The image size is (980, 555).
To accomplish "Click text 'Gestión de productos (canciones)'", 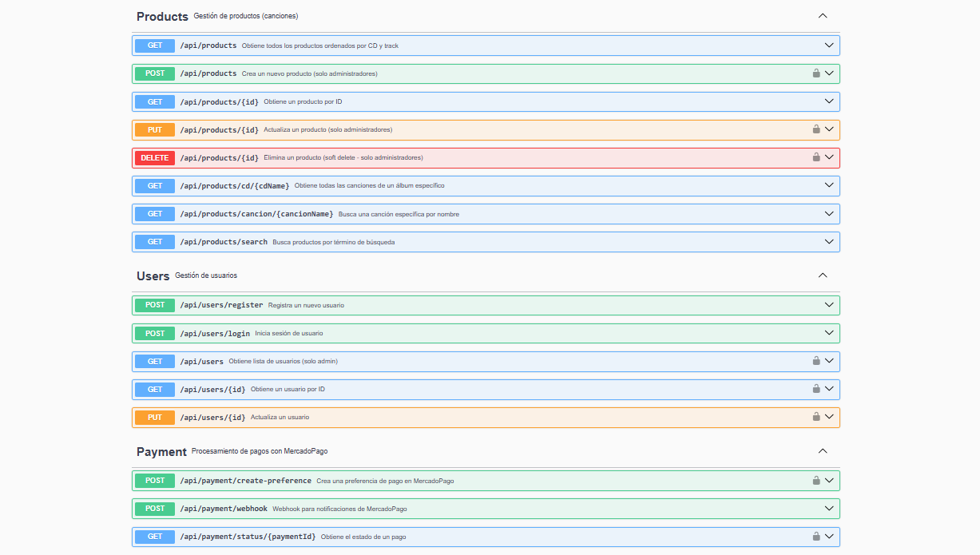I will tap(246, 16).
